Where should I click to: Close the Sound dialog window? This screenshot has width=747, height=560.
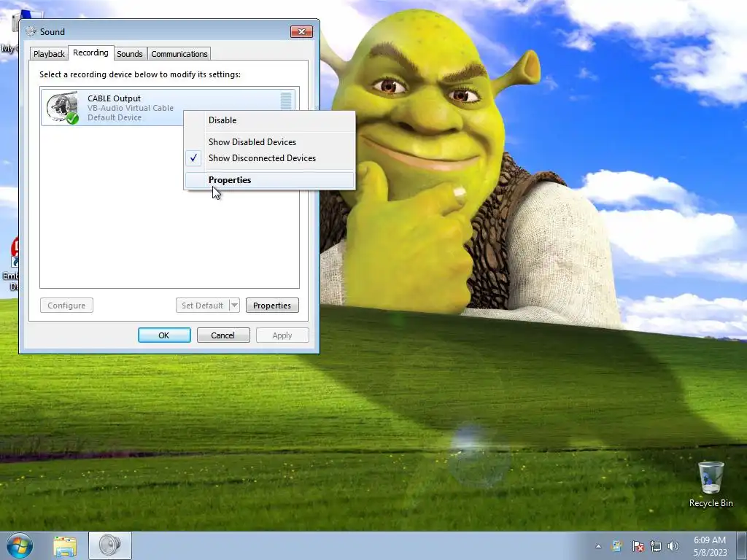pyautogui.click(x=301, y=32)
